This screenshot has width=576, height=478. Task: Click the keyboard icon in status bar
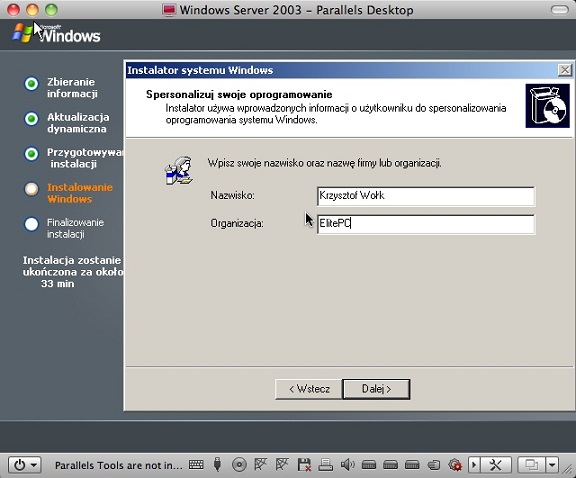[196, 465]
